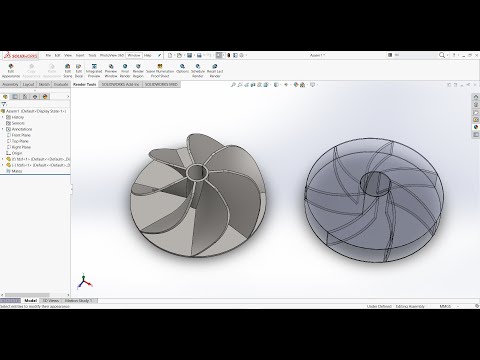Start the Integrated Preview
Image resolution: width=480 pixels, height=360 pixels.
(x=94, y=71)
